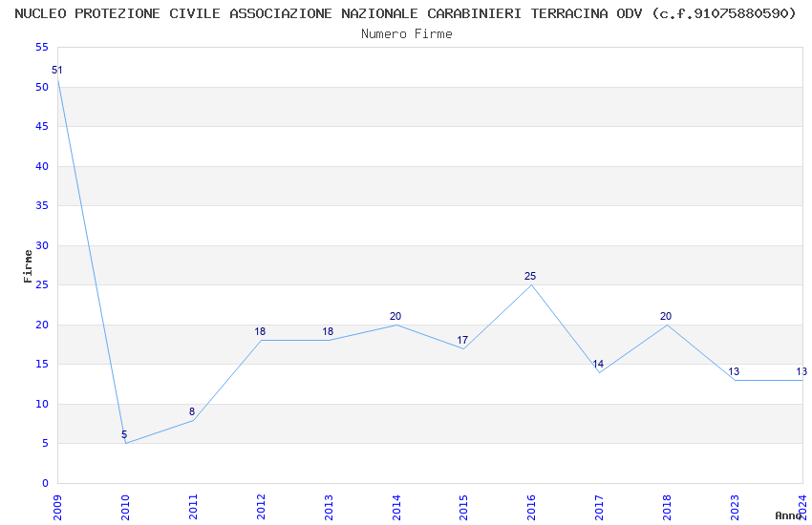Click the 20 data label above 2014

click(x=395, y=316)
